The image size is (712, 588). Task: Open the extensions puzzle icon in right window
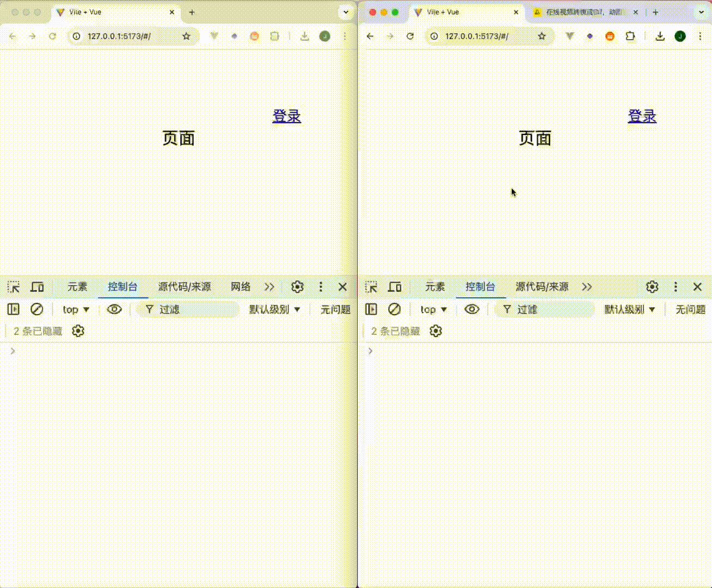point(630,36)
